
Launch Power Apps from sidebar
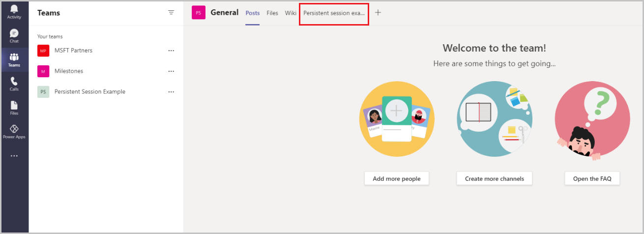tap(14, 132)
